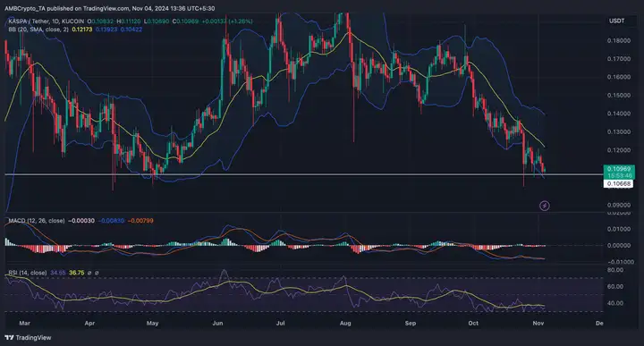Image resolution: width=644 pixels, height=346 pixels.
Task: Click the BB (20, SMA, close, 2) indicator label
Action: [38, 30]
